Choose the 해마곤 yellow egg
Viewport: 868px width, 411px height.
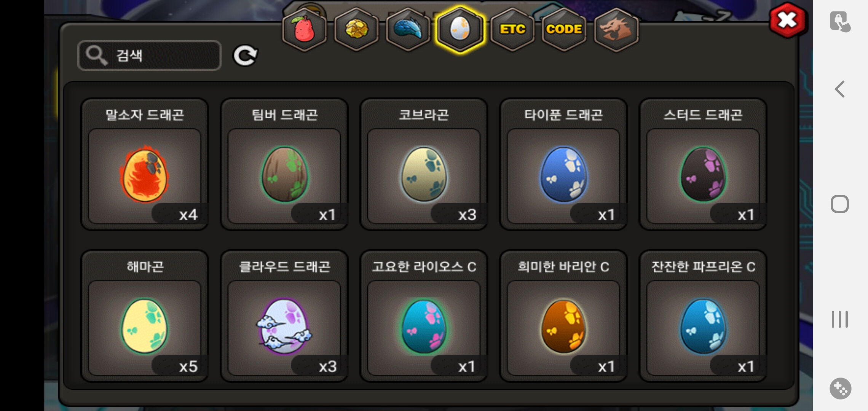[145, 316]
